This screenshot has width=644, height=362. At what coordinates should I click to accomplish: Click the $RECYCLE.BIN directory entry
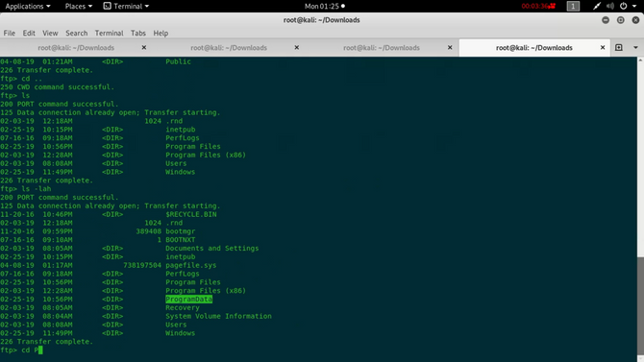click(x=191, y=214)
